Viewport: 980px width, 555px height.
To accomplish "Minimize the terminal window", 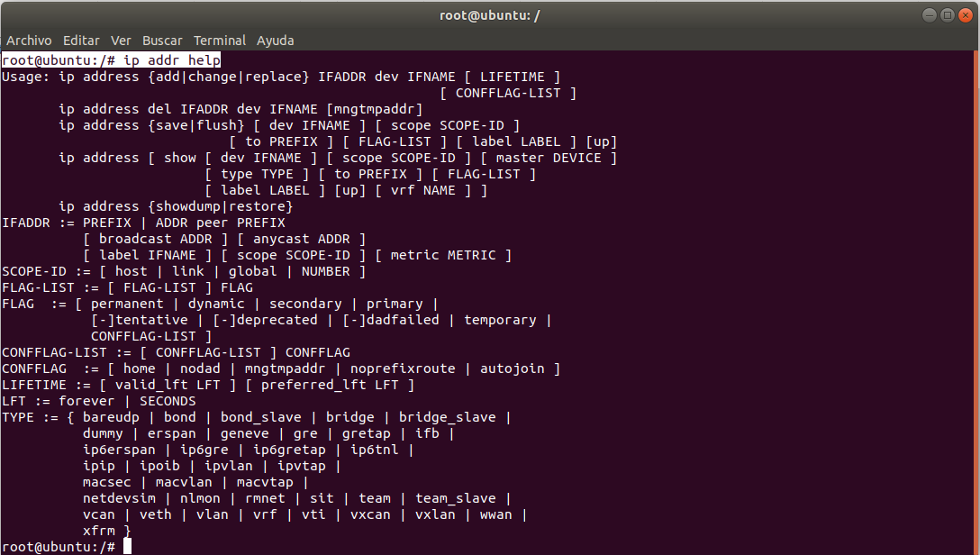I will pos(930,15).
